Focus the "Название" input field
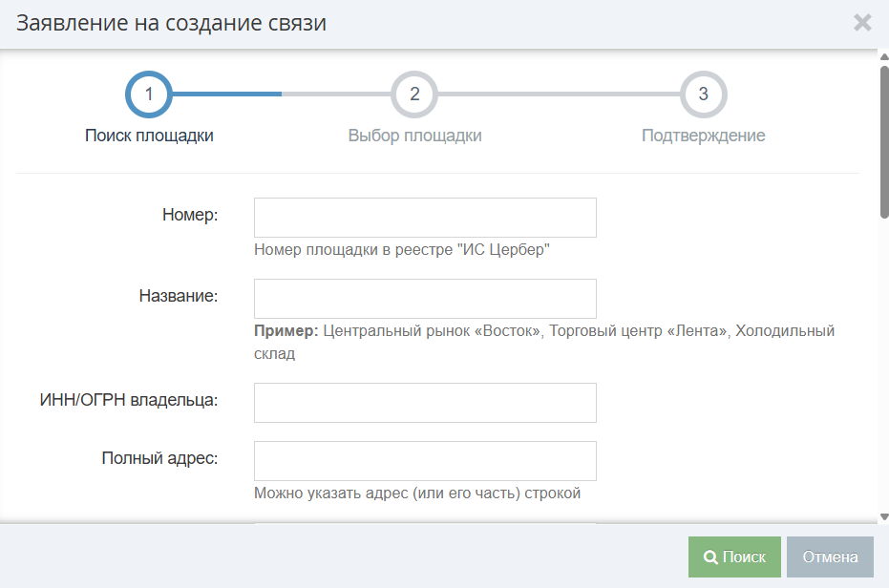 pyautogui.click(x=425, y=299)
